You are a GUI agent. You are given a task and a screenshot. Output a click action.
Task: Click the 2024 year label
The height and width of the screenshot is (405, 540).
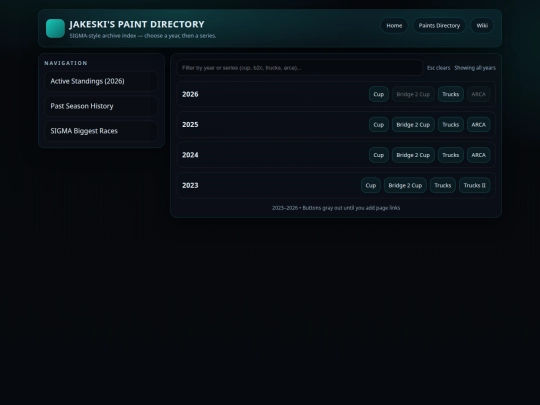pos(190,155)
